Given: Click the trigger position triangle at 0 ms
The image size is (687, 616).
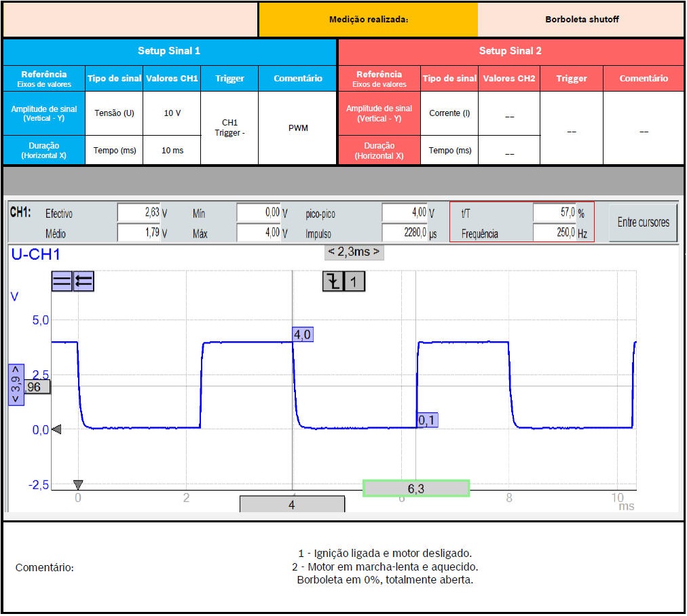Looking at the screenshot, I should (x=78, y=484).
